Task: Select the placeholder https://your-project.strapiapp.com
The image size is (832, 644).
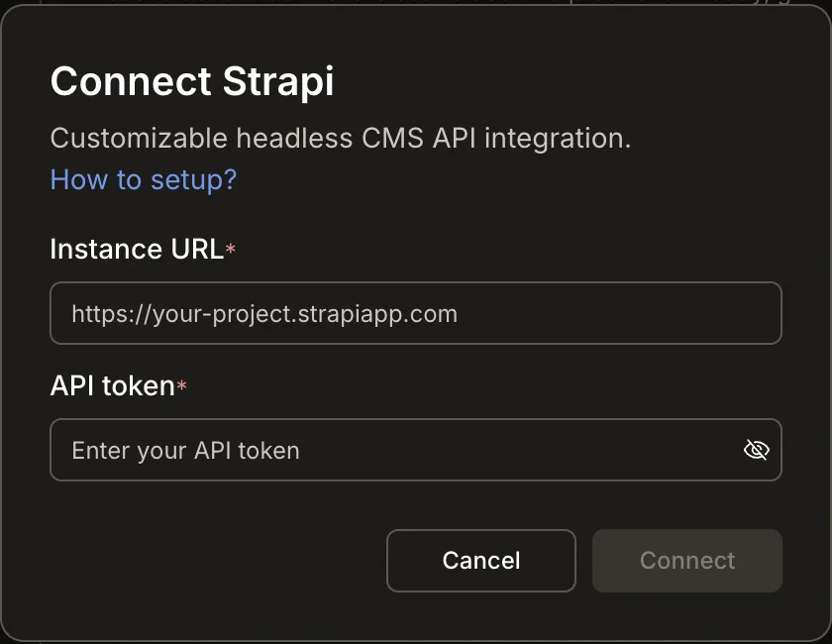Action: [x=263, y=313]
